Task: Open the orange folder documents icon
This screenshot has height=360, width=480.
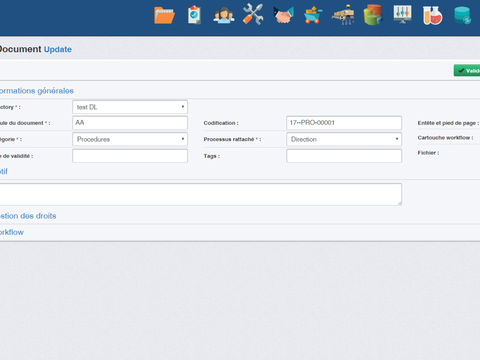Action: (x=164, y=15)
